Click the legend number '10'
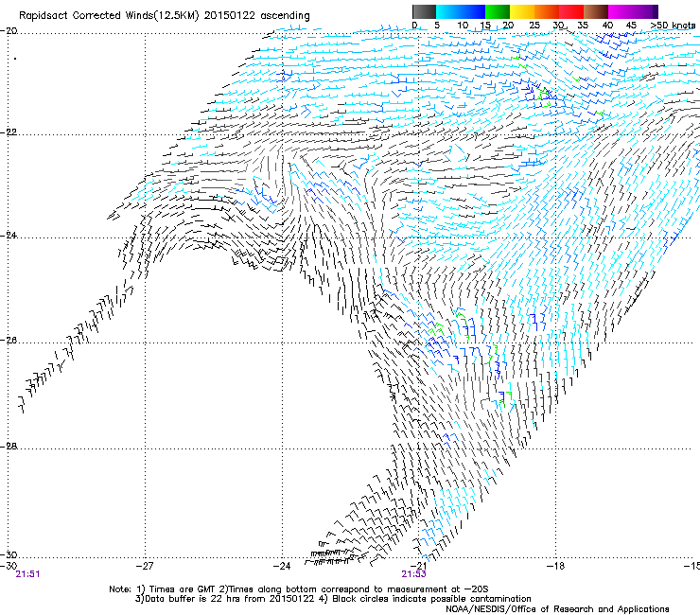This screenshot has height=615, width=700. click(463, 26)
